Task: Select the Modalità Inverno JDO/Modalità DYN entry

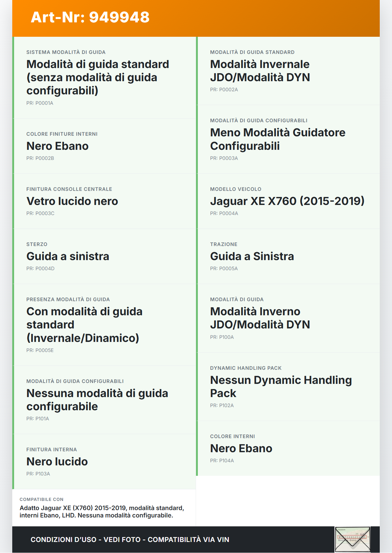Action: pyautogui.click(x=260, y=318)
